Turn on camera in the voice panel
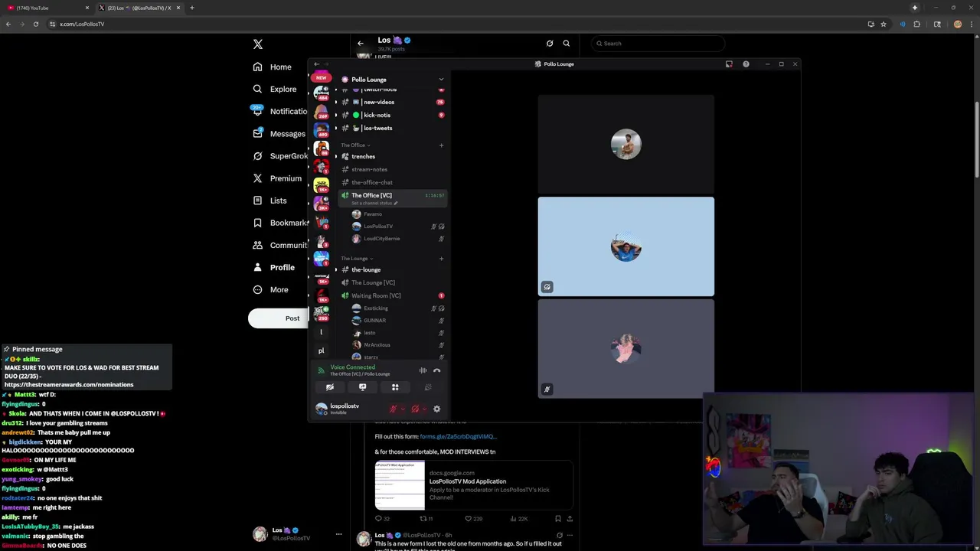This screenshot has height=551, width=980. tap(330, 387)
